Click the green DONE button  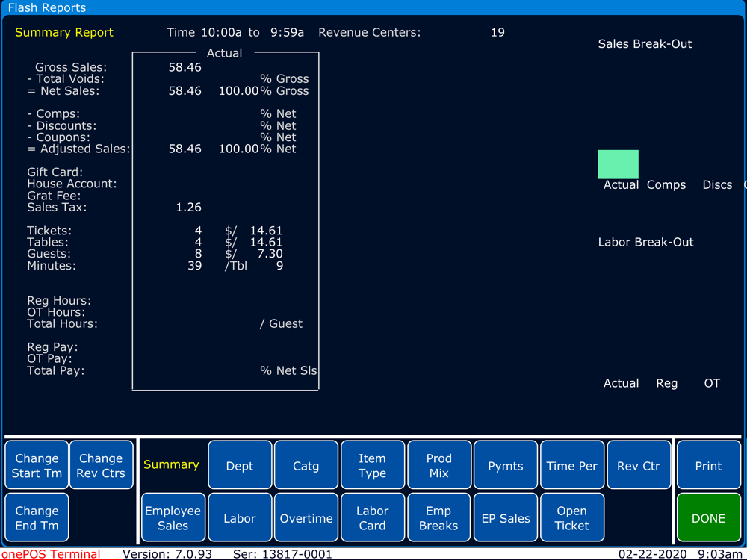[709, 517]
